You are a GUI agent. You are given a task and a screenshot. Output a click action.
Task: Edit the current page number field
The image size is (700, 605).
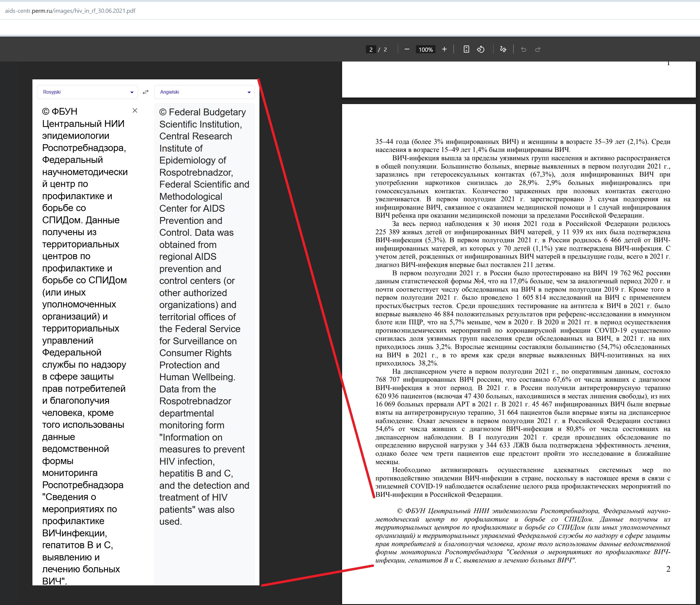pos(371,50)
